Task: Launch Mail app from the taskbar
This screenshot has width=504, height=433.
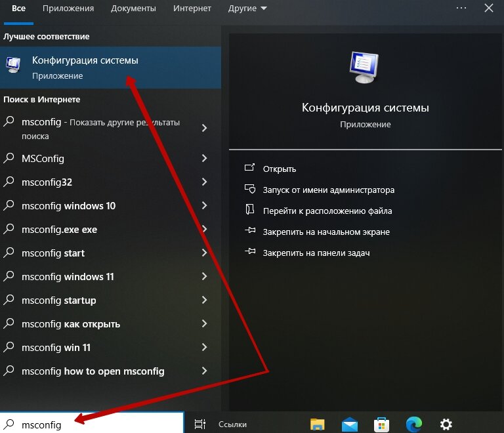Action: point(350,424)
